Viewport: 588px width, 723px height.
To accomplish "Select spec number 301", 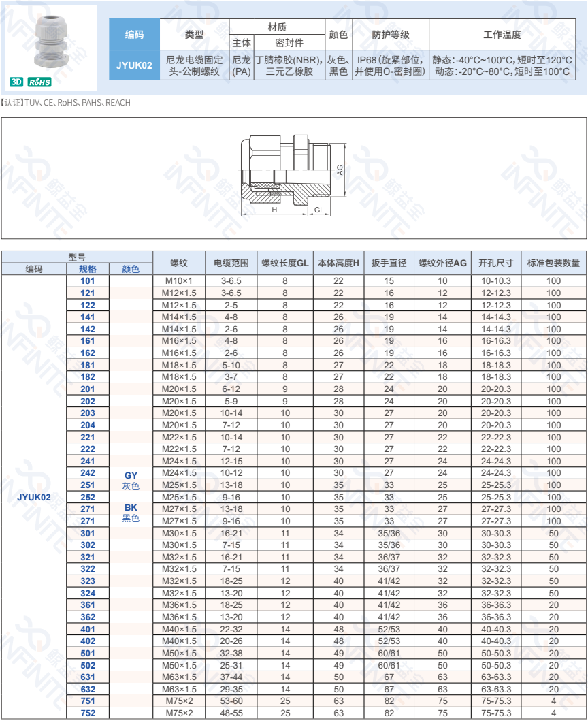I will coord(88,533).
